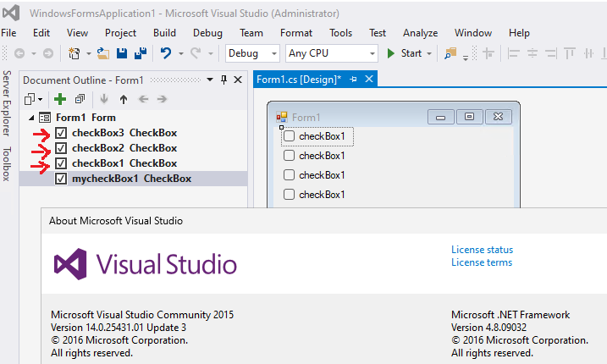This screenshot has height=364, width=607.
Task: Open the Navigate Backward dropdown arrow
Action: (34, 53)
